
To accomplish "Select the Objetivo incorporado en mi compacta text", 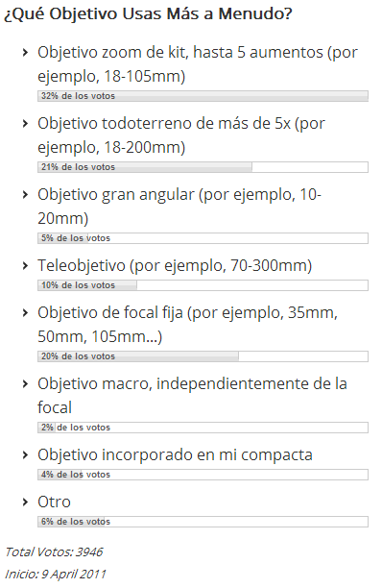I will click(x=175, y=454).
